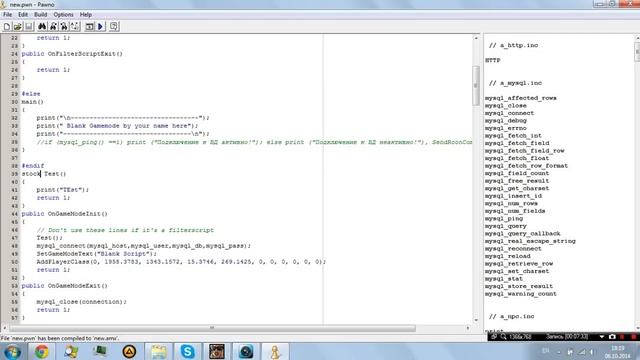640x360 pixels.
Task: Select mysql_warning_count in function list
Action: (x=521, y=294)
